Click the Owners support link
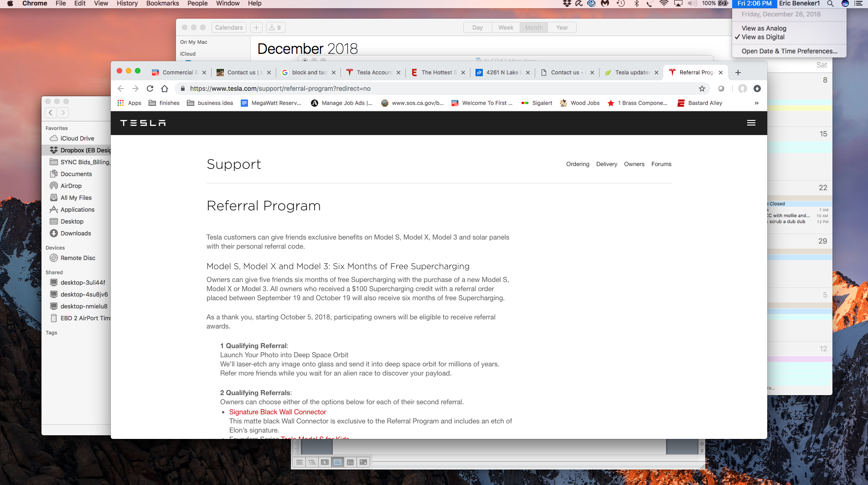The width and height of the screenshot is (868, 485). (x=634, y=164)
